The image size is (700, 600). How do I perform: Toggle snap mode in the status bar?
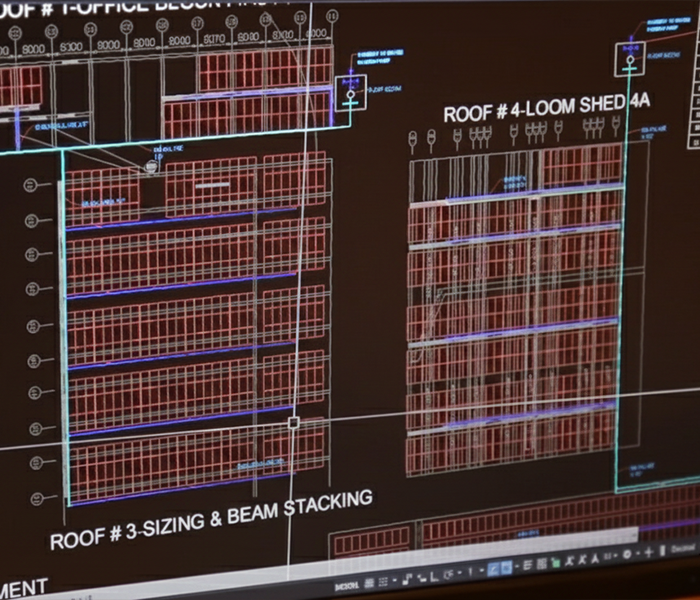[384, 583]
